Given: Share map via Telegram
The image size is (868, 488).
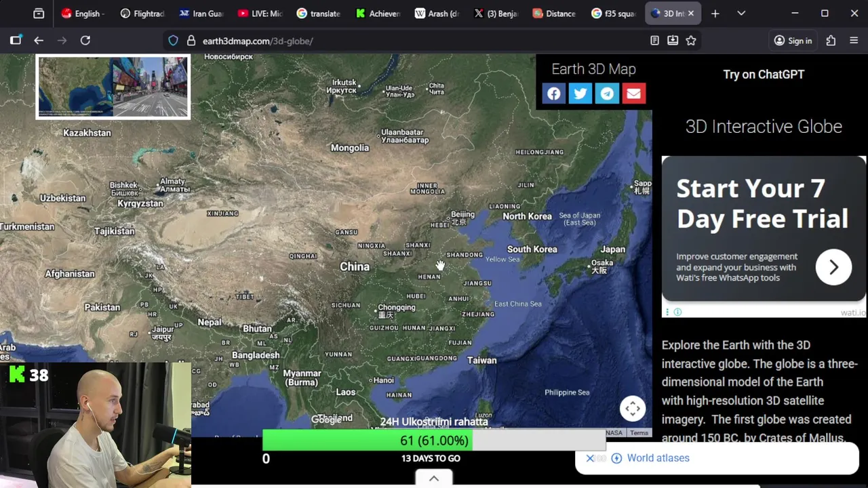Looking at the screenshot, I should [x=607, y=94].
